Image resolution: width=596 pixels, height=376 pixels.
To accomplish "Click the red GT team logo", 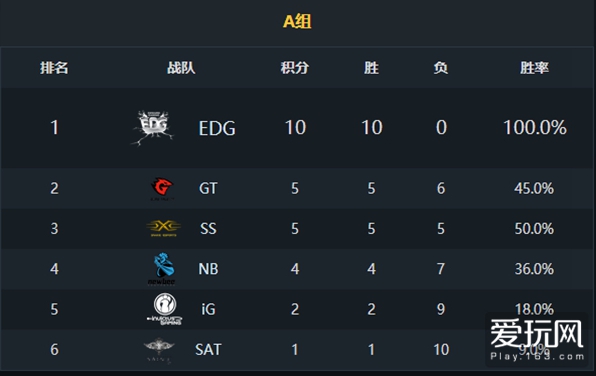I will point(162,189).
